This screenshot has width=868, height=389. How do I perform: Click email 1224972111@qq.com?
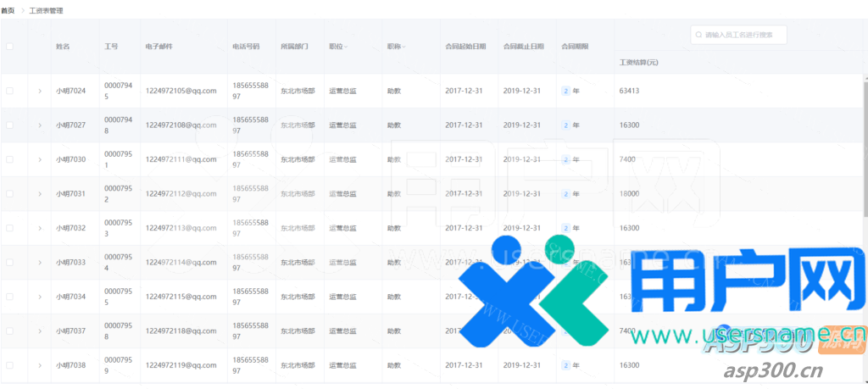(x=181, y=159)
